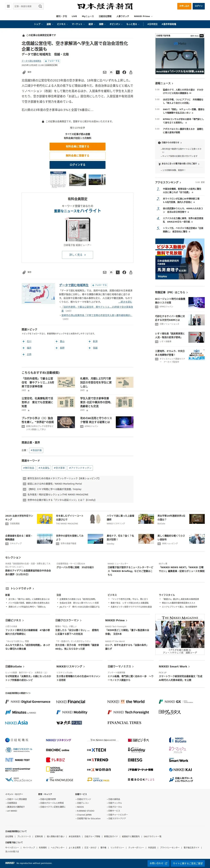This screenshot has width=210, height=868.
Task: Open the 人事ウオッチ header menu item
Action: click(123, 16)
